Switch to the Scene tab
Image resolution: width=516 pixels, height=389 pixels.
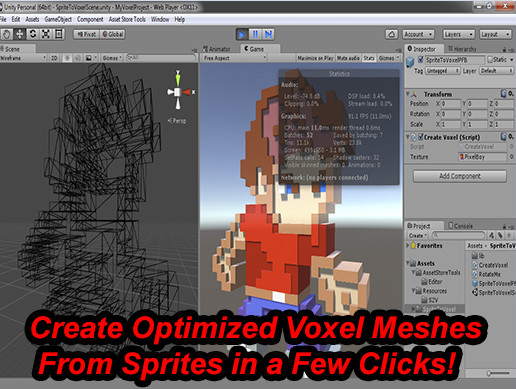coord(17,49)
